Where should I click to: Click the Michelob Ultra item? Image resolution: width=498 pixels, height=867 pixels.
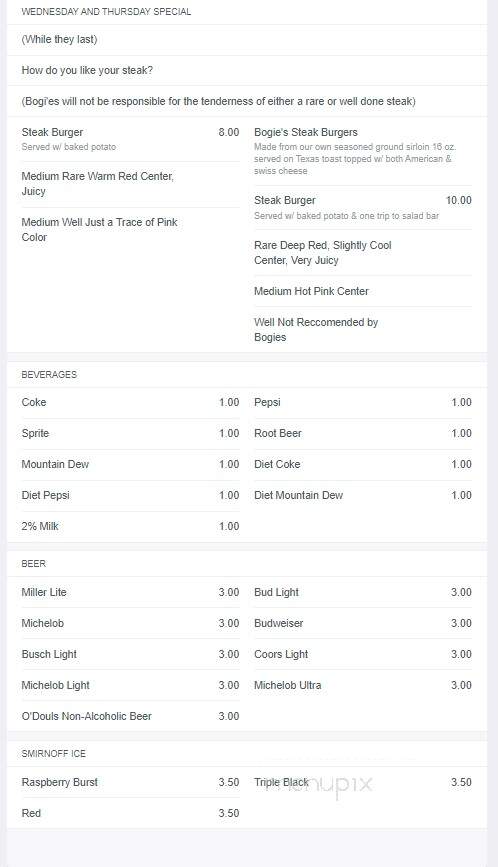tap(363, 685)
